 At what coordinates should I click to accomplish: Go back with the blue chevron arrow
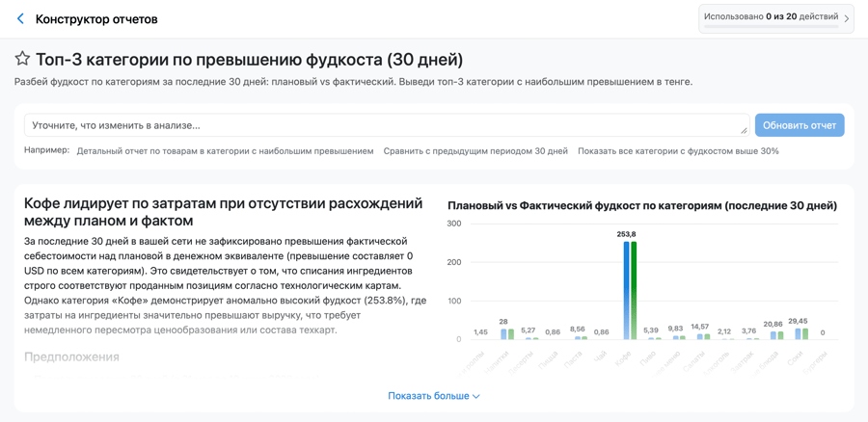(x=20, y=19)
